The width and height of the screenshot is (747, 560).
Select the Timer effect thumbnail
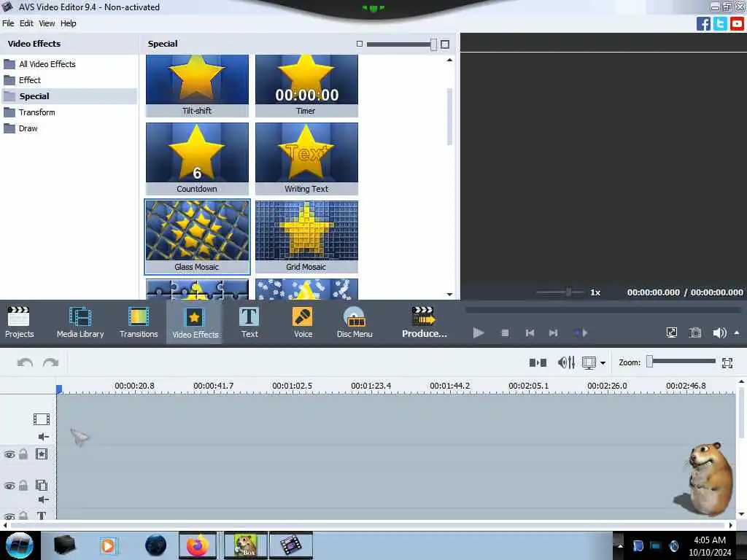306,86
